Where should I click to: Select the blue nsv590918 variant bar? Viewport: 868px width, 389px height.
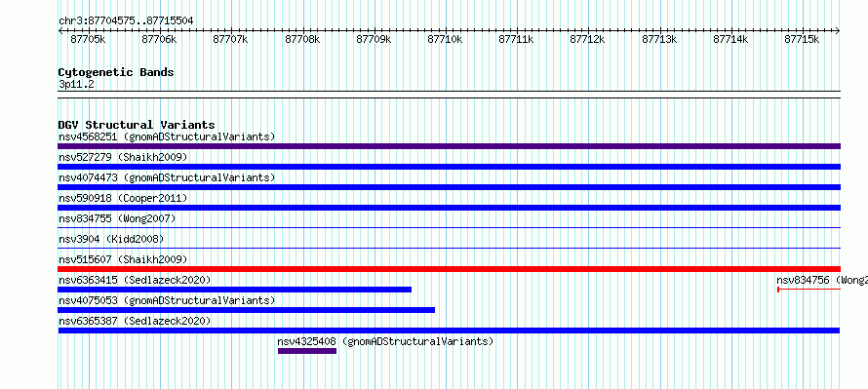point(449,208)
